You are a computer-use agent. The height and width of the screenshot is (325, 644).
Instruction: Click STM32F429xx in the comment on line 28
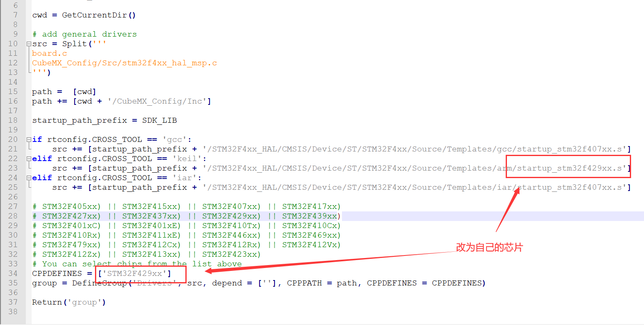click(x=230, y=216)
